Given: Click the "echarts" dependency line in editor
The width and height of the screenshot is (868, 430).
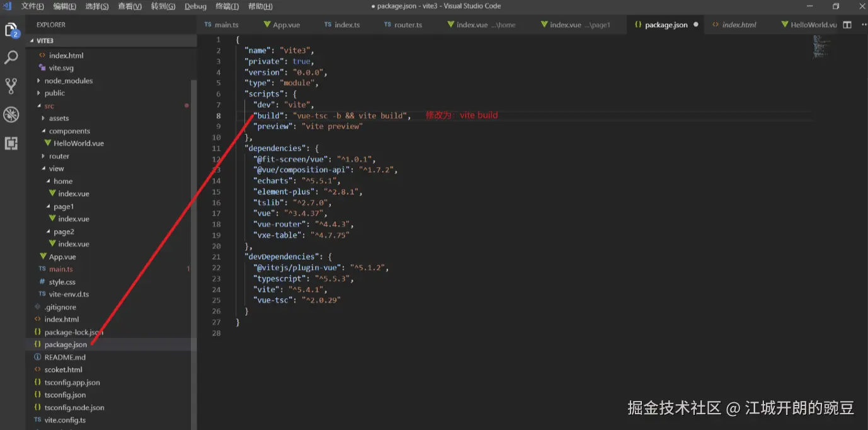Looking at the screenshot, I should [297, 180].
